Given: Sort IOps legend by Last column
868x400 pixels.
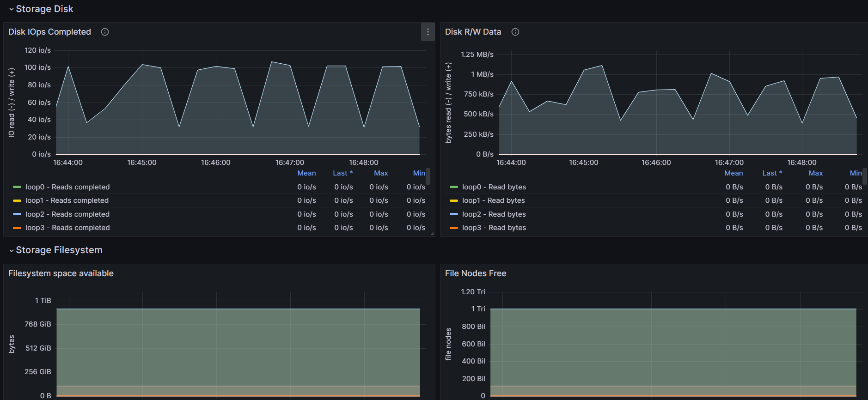Looking at the screenshot, I should [x=342, y=173].
